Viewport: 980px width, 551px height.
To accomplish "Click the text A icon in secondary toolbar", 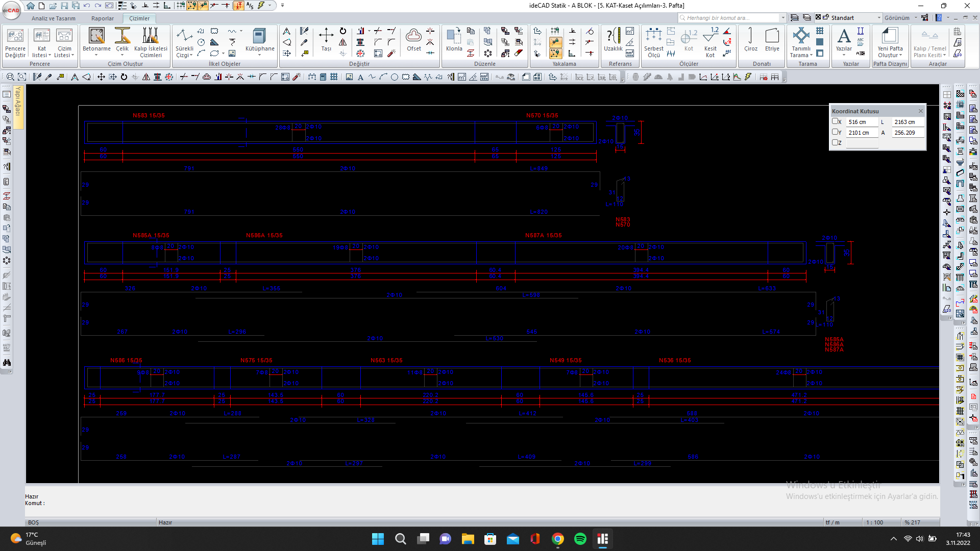I will tap(360, 77).
